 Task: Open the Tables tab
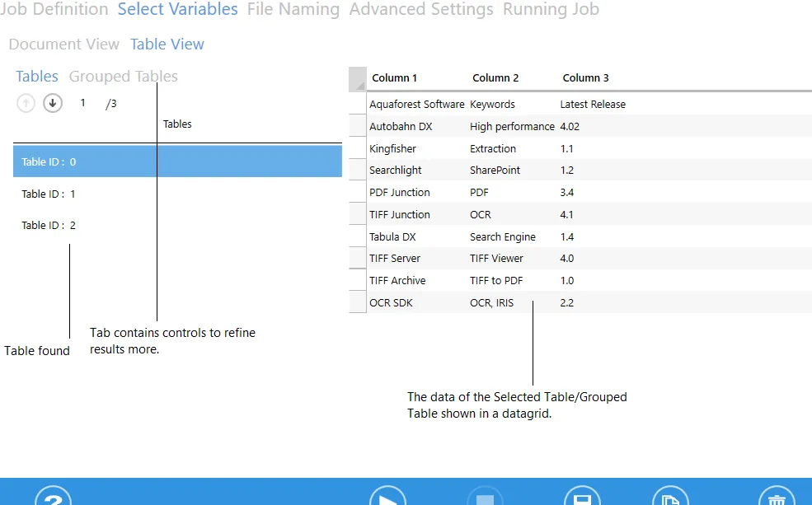point(37,77)
